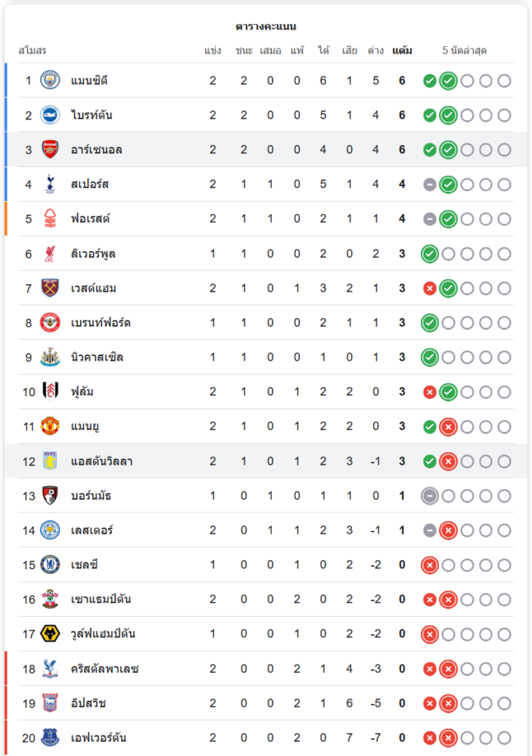
Task: Click the Manchester City club crest
Action: (x=50, y=80)
